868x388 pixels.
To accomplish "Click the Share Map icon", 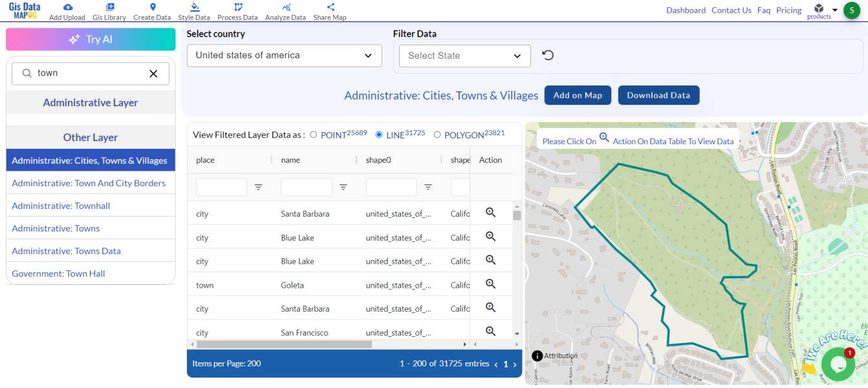I will [329, 12].
